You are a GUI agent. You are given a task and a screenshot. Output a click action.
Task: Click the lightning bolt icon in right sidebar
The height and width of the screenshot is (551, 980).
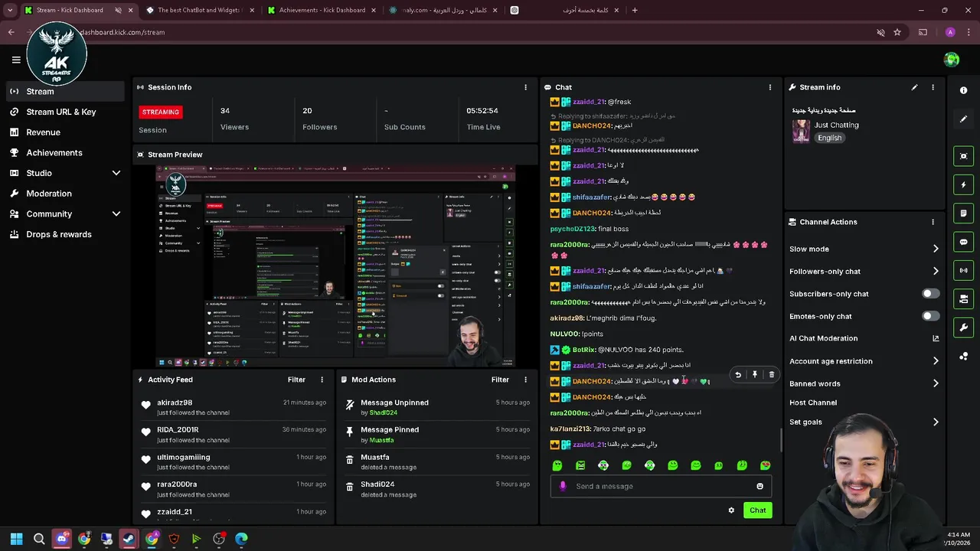pyautogui.click(x=963, y=184)
